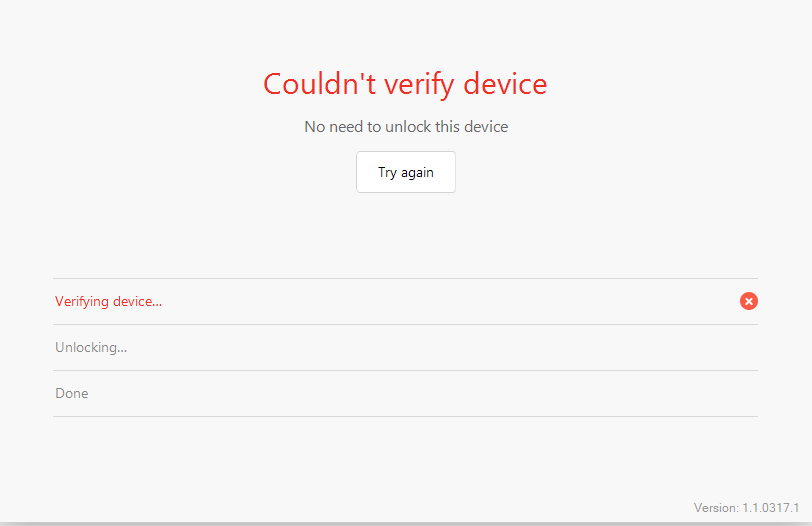Click the first step in the progress list
Image resolution: width=812 pixels, height=526 pixels.
(x=109, y=302)
